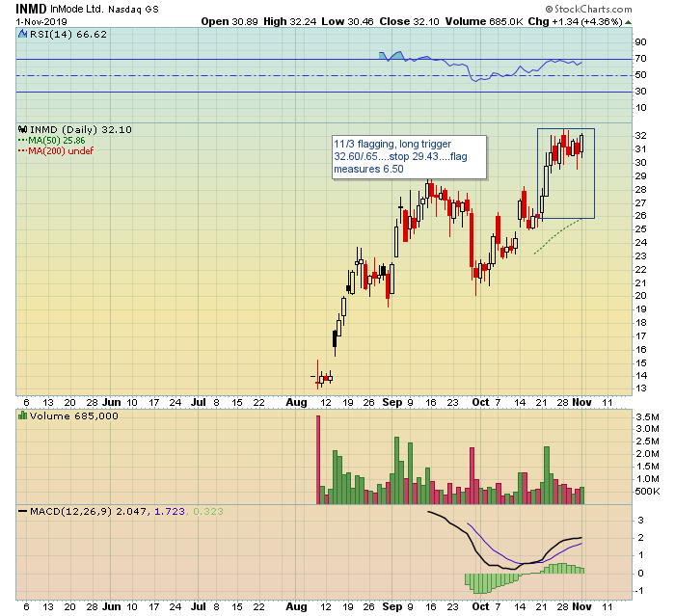Click the Oct label on price x-axis
The width and height of the screenshot is (675, 616).
pos(480,403)
